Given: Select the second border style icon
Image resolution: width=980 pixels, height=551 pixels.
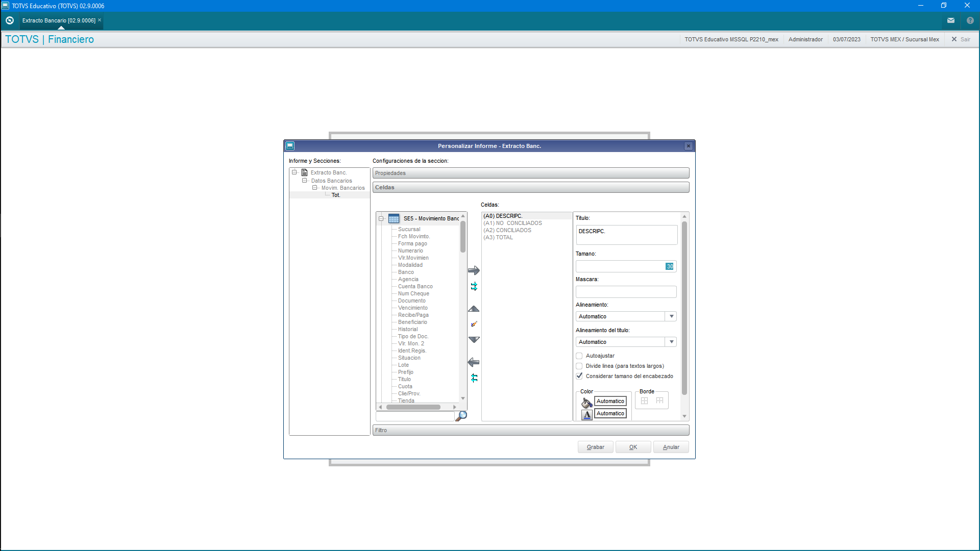Looking at the screenshot, I should tap(659, 400).
